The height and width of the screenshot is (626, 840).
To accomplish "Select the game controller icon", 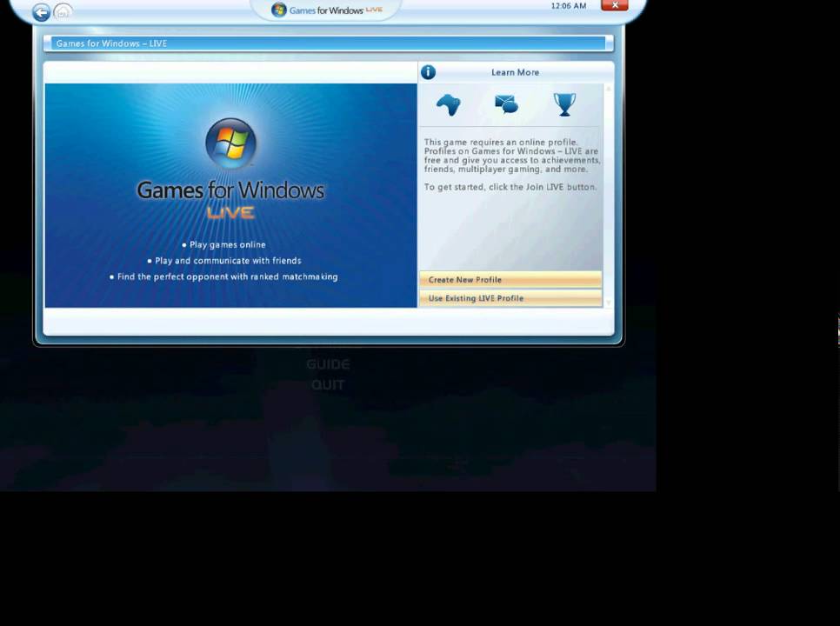I will point(449,104).
